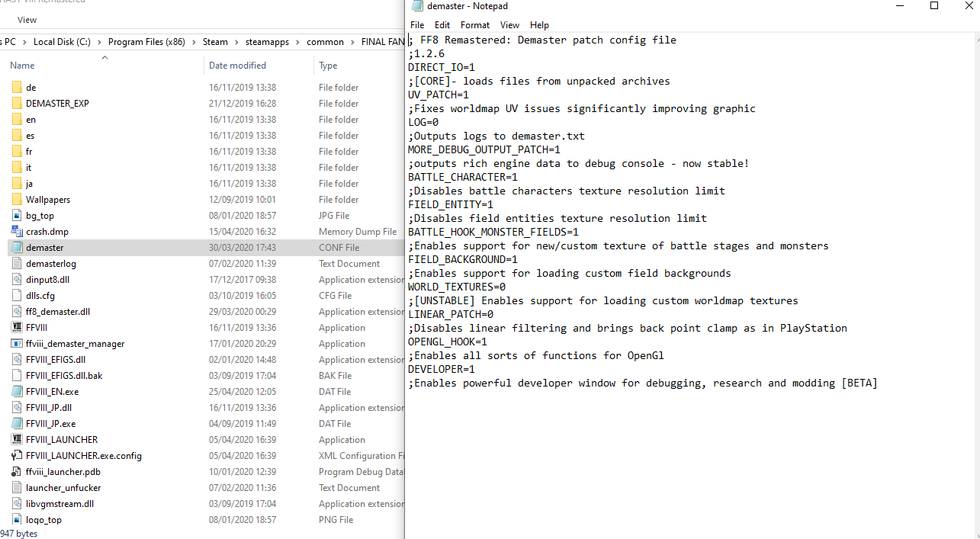
Task: Click the crash.dmp file icon
Action: pos(17,231)
